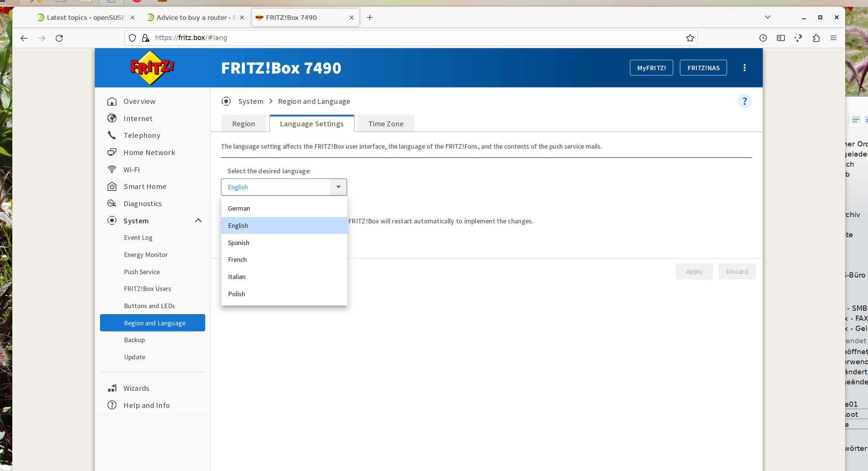
Task: Click the language dropdown arrow
Action: 338,187
